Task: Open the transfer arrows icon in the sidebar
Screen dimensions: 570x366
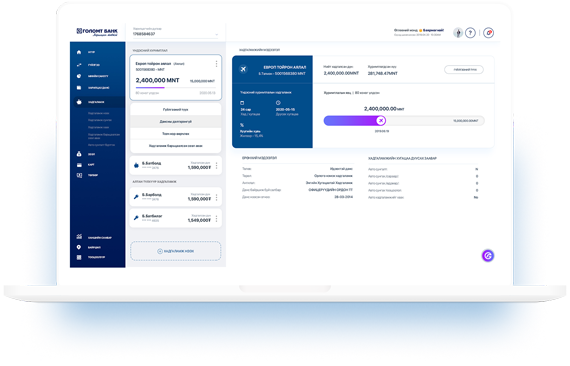Action: (x=79, y=65)
